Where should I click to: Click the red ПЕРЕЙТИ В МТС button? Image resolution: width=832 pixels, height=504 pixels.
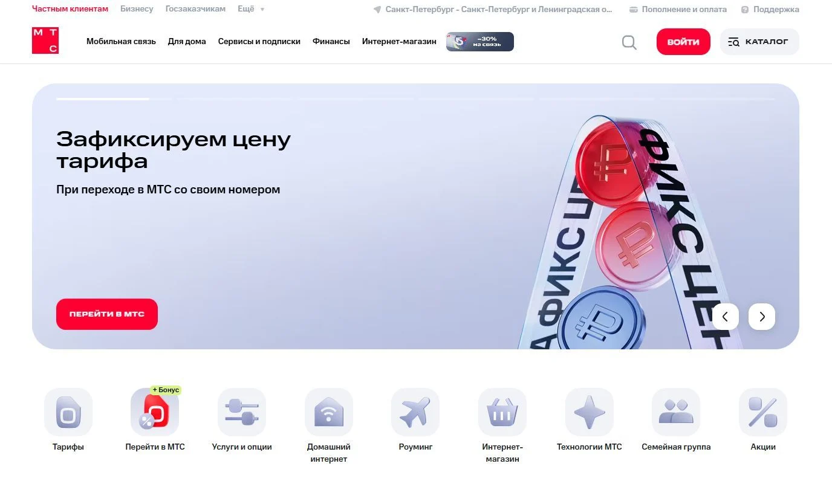pyautogui.click(x=107, y=314)
